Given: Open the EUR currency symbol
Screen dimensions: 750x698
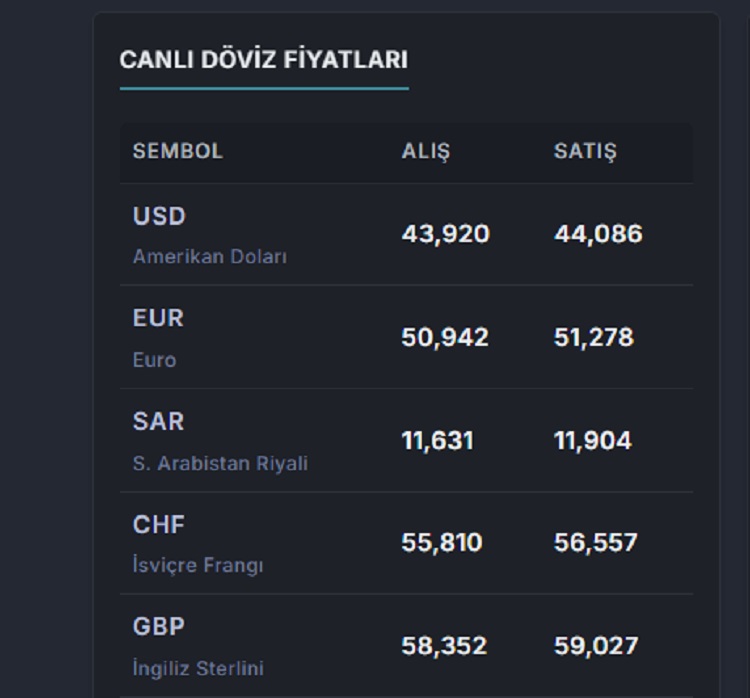Looking at the screenshot, I should 158,318.
